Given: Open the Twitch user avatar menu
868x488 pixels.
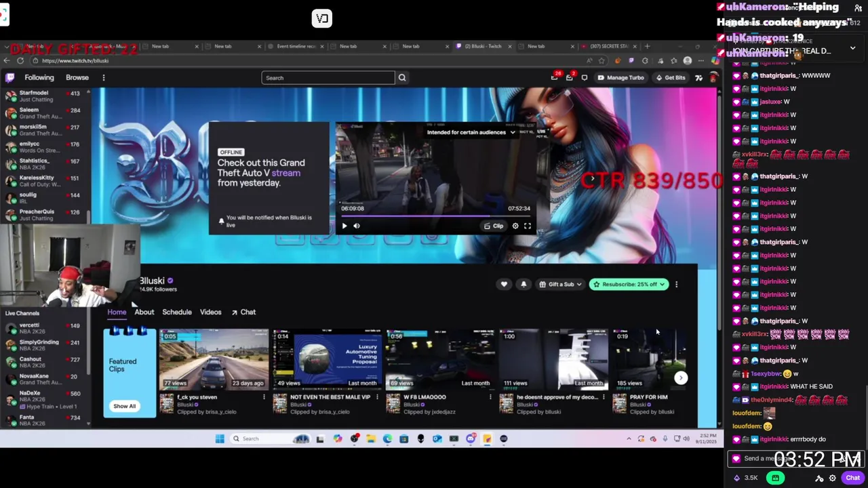Looking at the screenshot, I should pyautogui.click(x=713, y=77).
